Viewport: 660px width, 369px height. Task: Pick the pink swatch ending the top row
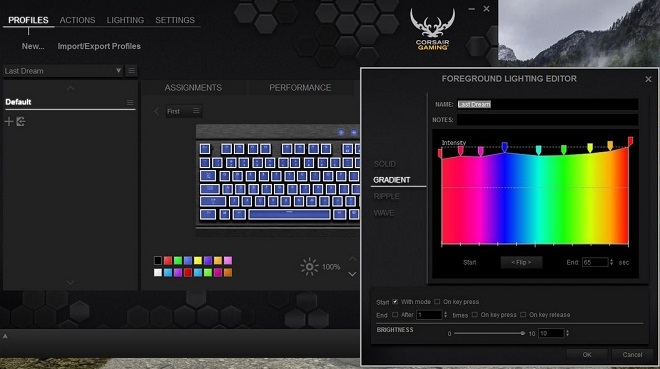point(228,260)
